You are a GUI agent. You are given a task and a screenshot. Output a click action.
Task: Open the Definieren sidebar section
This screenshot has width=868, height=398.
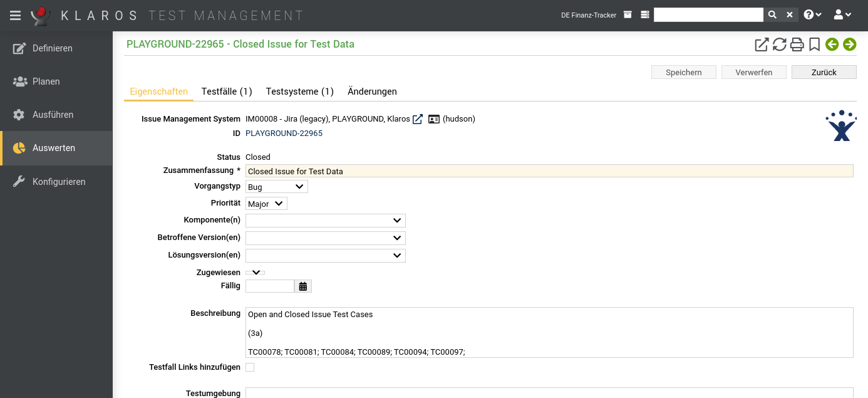click(56, 48)
